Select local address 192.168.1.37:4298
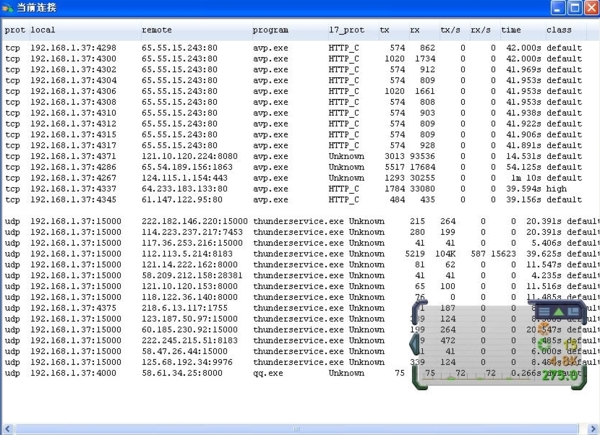600x435 pixels. point(73,48)
